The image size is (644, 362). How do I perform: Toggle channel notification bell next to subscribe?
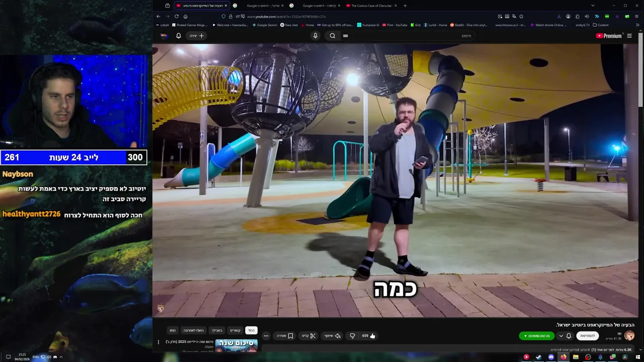pyautogui.click(x=569, y=336)
